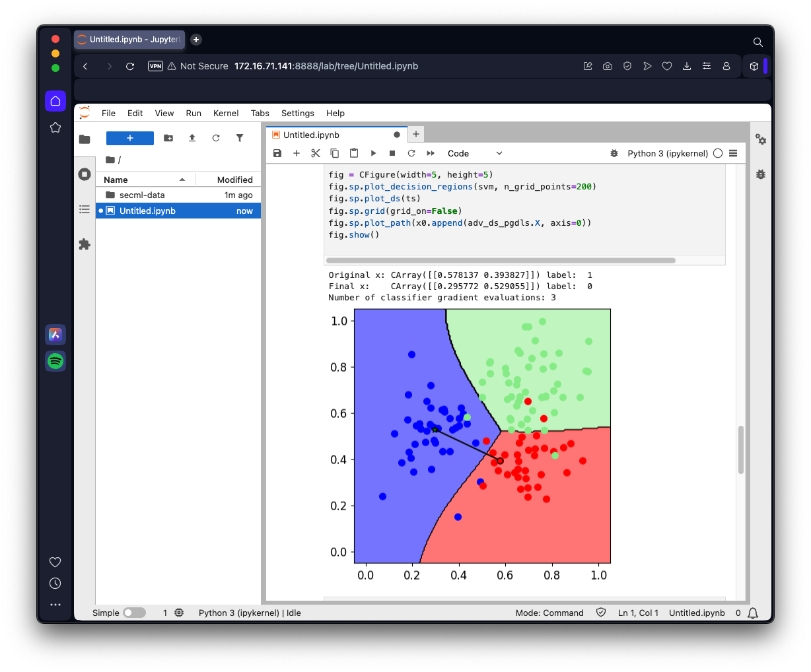Save the notebook with the disk icon
811x672 pixels.
click(x=277, y=153)
